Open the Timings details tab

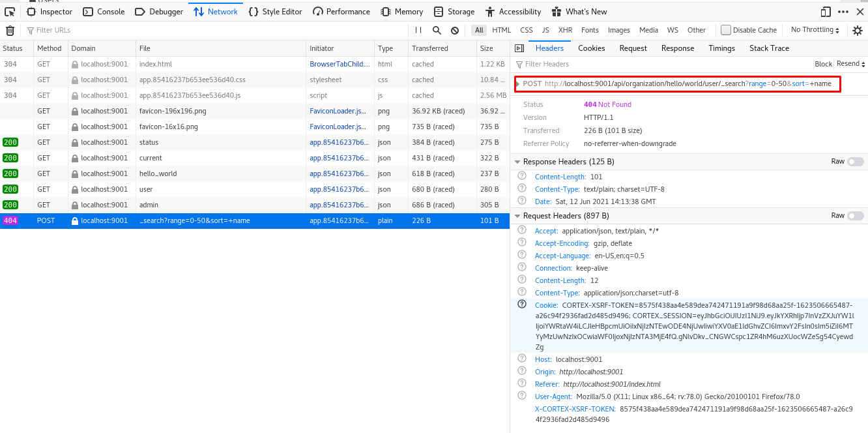tap(722, 48)
